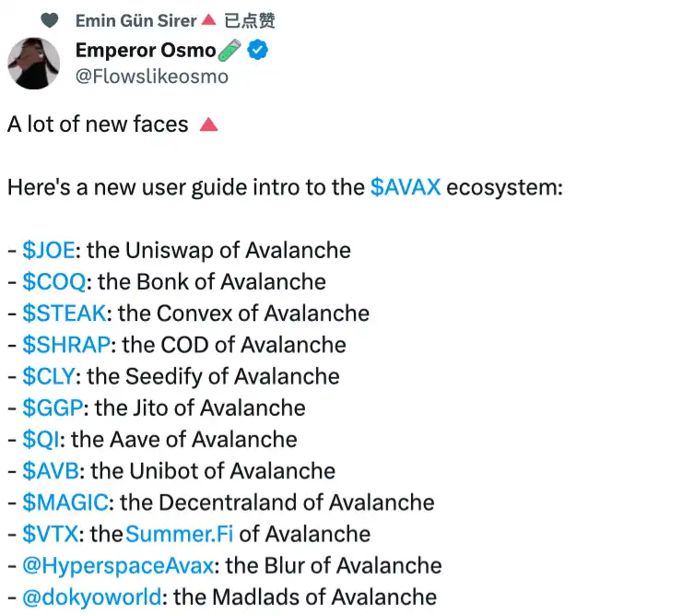Image resolution: width=695 pixels, height=616 pixels.
Task: Open the $AVAX cashtag link
Action: (x=406, y=187)
